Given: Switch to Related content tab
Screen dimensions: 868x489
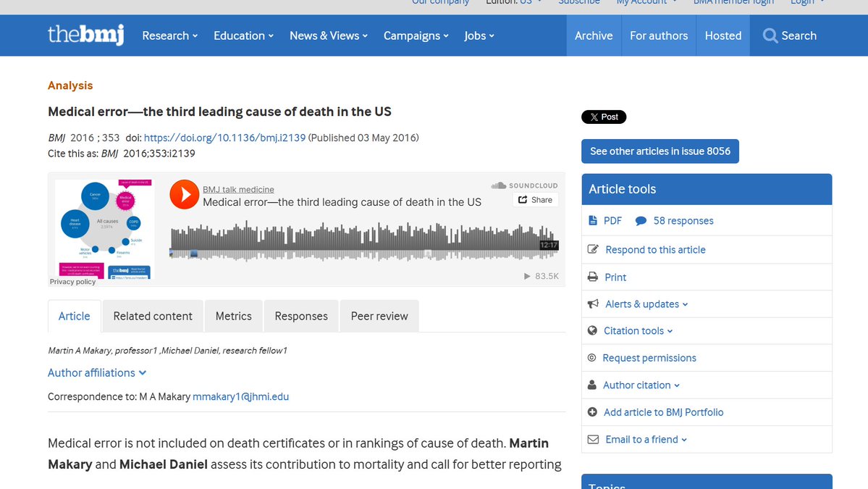Looking at the screenshot, I should pos(153,316).
